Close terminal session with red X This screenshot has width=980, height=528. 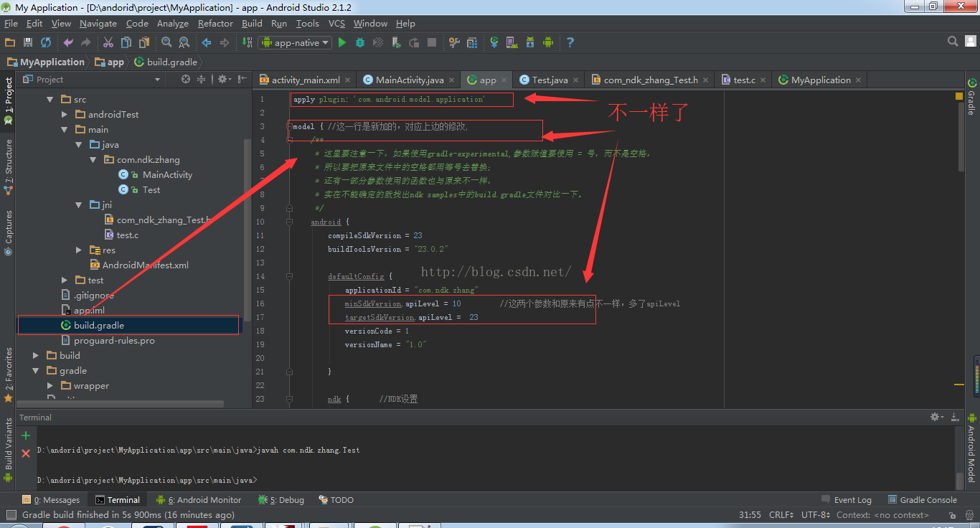(x=26, y=453)
